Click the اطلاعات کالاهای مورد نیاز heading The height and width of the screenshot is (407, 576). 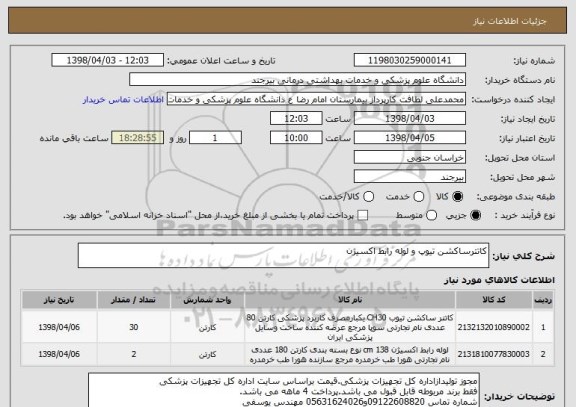pos(499,280)
